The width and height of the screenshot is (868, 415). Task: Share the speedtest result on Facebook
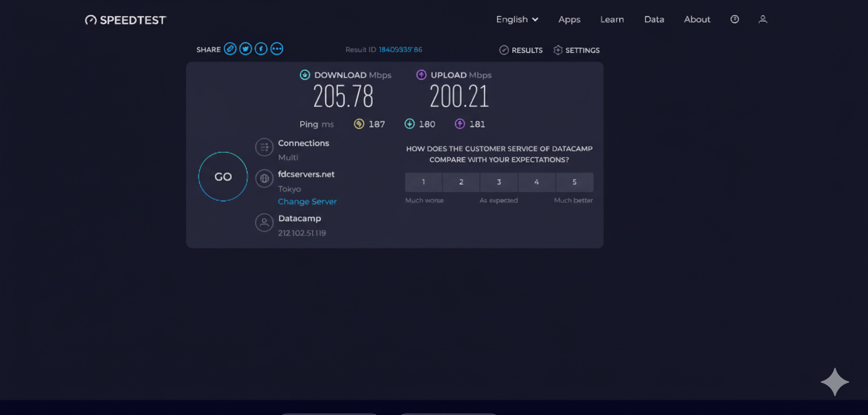point(261,49)
